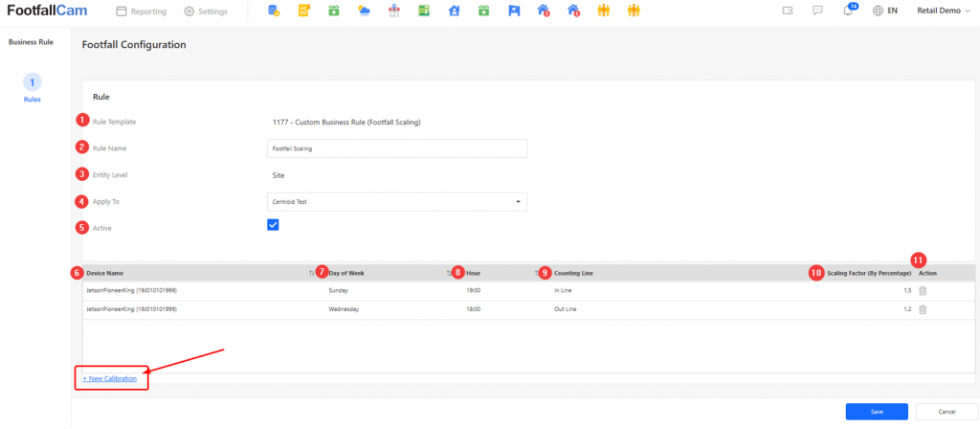The image size is (980, 429).
Task: Delete the Wednesday 18:00 calibration row
Action: click(x=923, y=309)
